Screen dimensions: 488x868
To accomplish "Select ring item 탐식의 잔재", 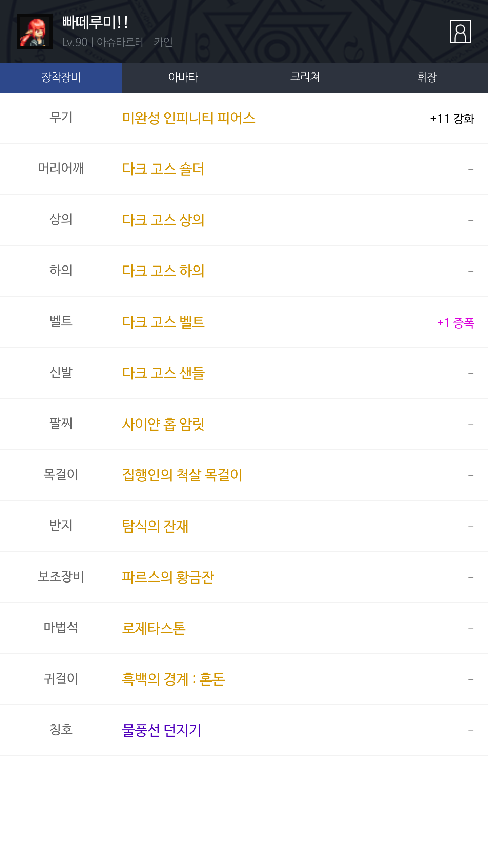I will tap(155, 526).
